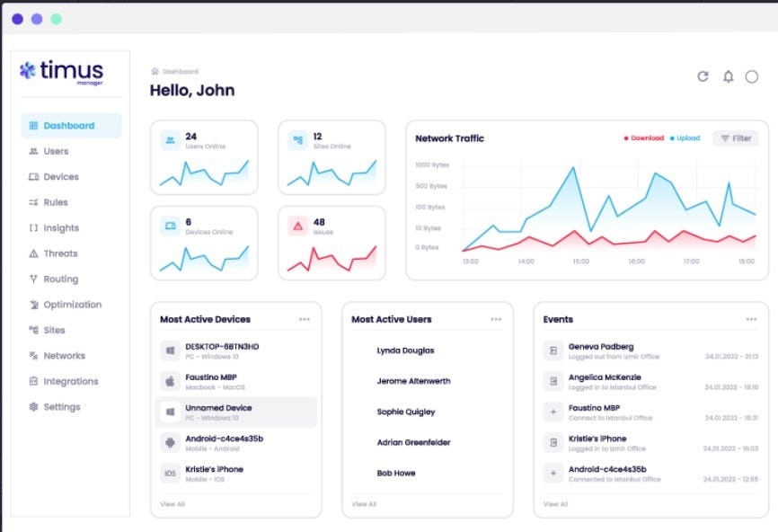Click View All under Most Active Devices
Image resolution: width=778 pixels, height=532 pixels.
(172, 504)
